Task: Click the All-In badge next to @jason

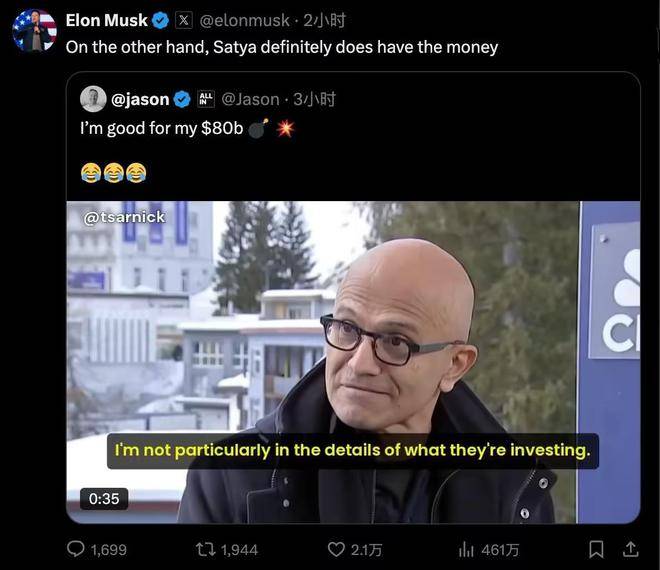Action: pyautogui.click(x=207, y=99)
